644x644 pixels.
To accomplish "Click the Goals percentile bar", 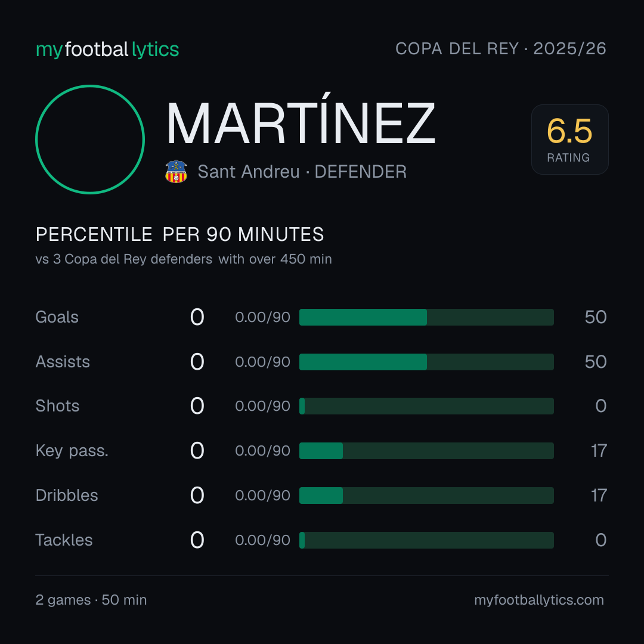I will click(x=426, y=317).
